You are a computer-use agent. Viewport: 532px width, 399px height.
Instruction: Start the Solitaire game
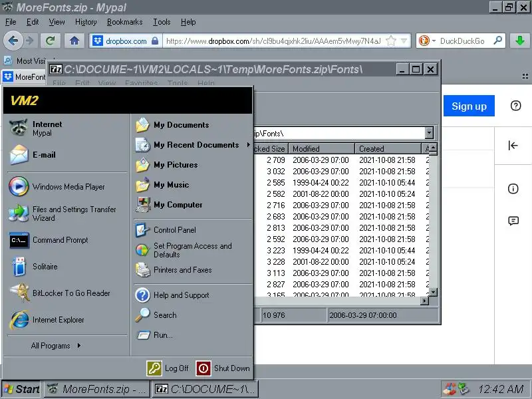pyautogui.click(x=34, y=267)
